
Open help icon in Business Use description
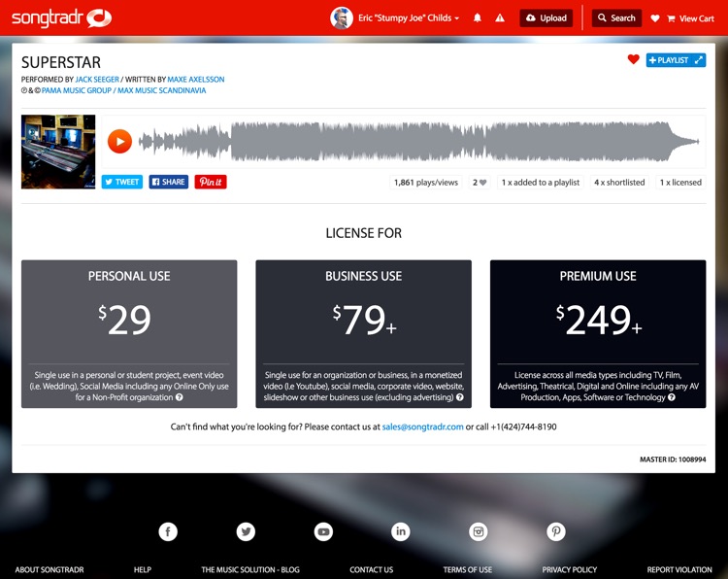click(460, 397)
